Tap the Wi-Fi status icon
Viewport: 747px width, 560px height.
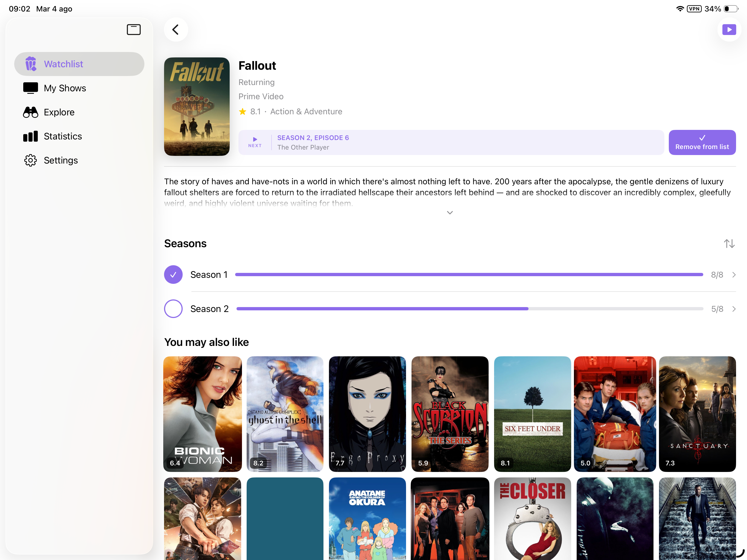680,9
